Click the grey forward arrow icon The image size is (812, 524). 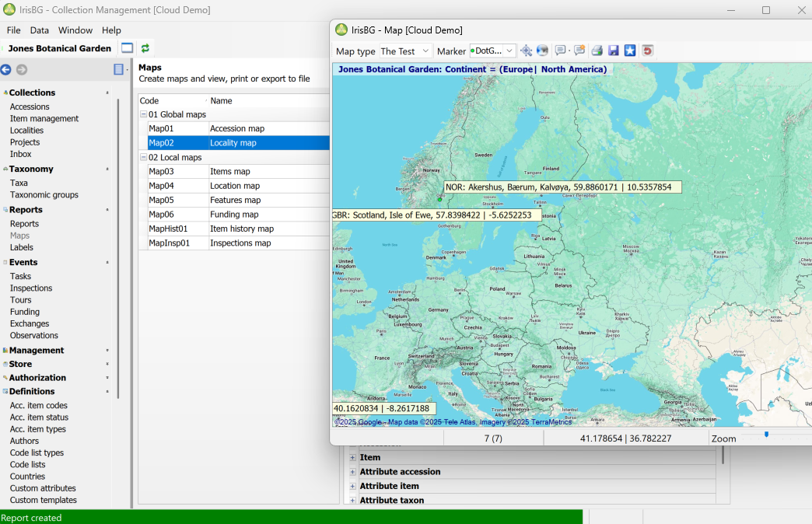coord(22,69)
